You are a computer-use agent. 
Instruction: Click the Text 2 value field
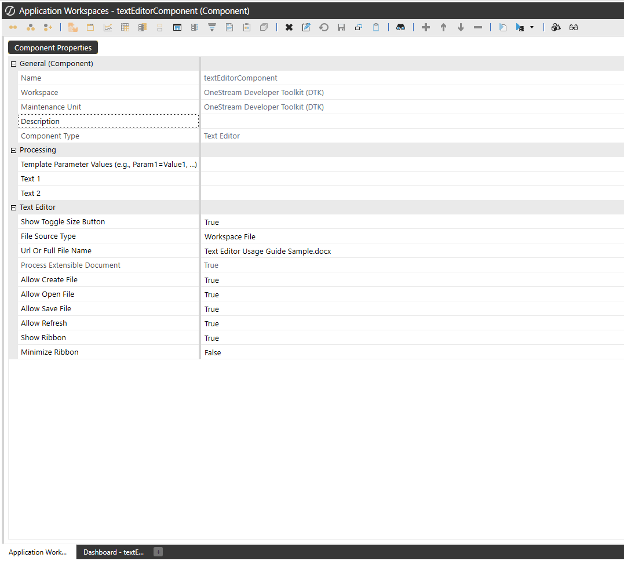tap(412, 193)
